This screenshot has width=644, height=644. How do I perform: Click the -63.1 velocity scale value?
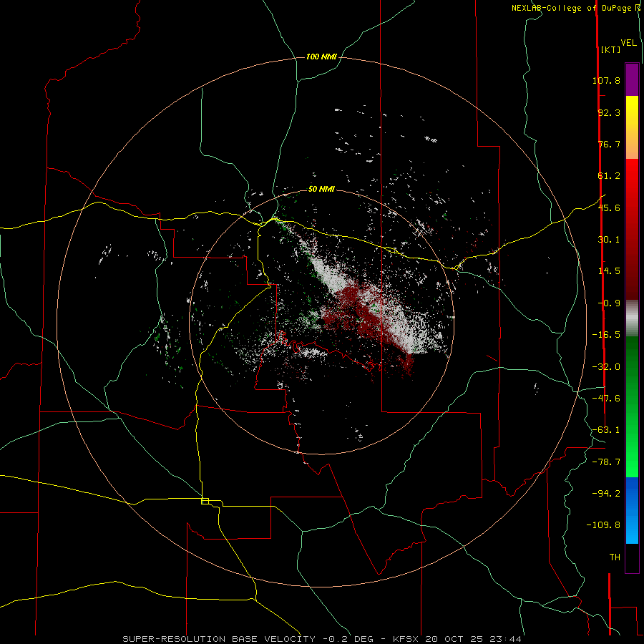606,430
